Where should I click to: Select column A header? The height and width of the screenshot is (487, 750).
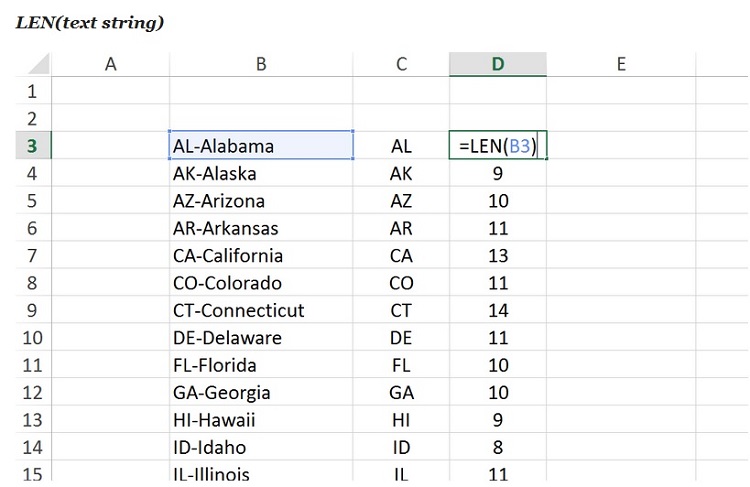point(110,65)
